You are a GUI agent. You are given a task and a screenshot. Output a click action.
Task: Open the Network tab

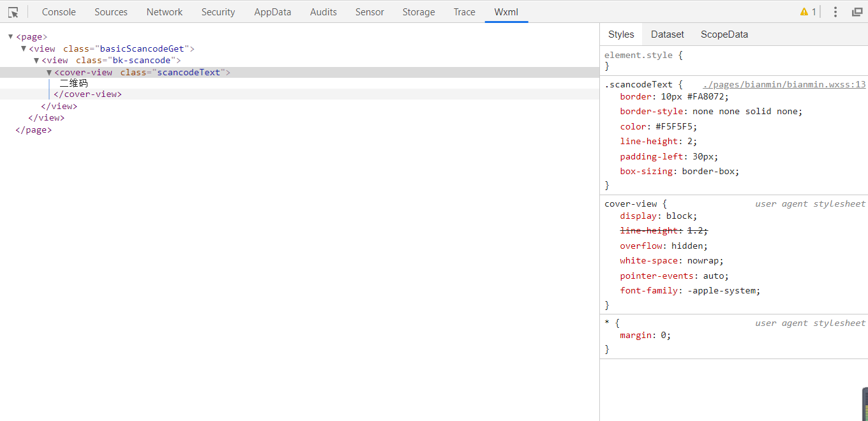coord(165,12)
